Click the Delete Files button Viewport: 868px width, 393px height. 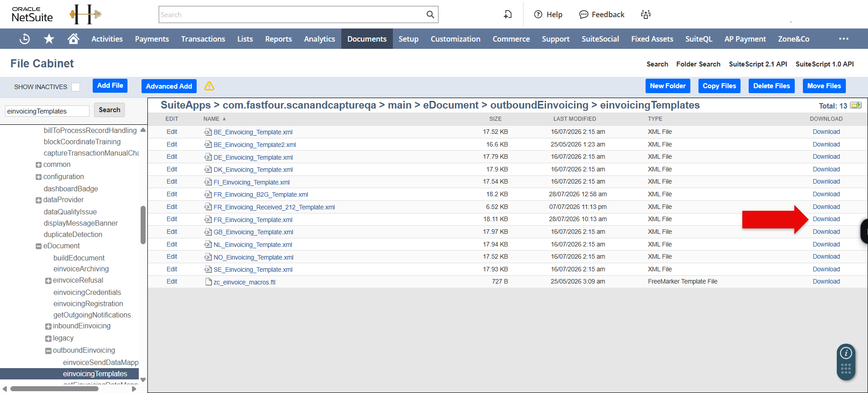pos(772,86)
